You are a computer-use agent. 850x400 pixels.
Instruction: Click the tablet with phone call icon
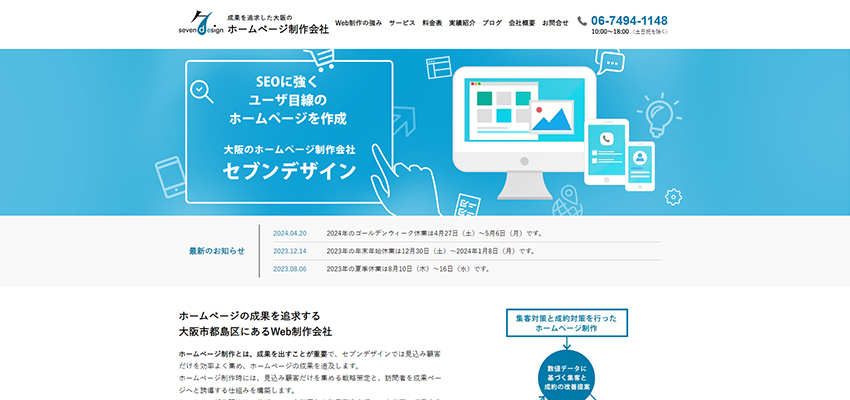tap(606, 152)
